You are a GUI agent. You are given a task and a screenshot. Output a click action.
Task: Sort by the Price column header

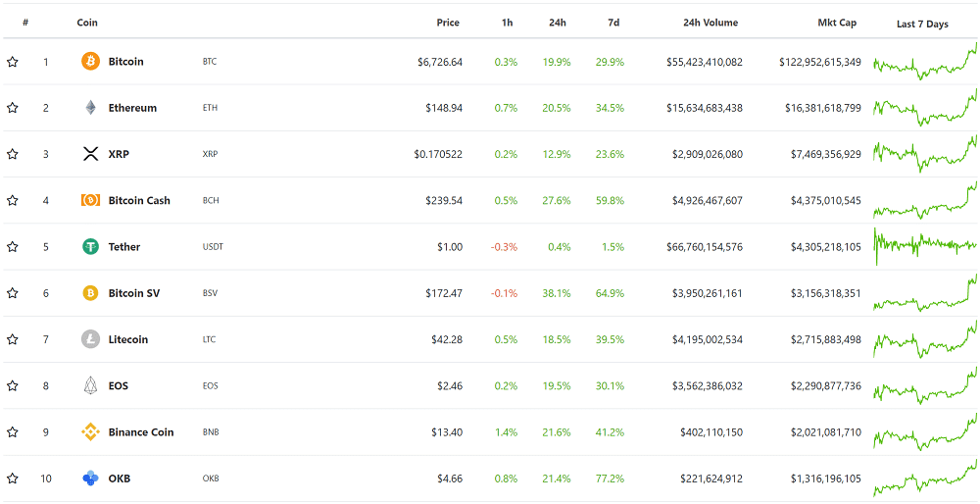point(448,23)
